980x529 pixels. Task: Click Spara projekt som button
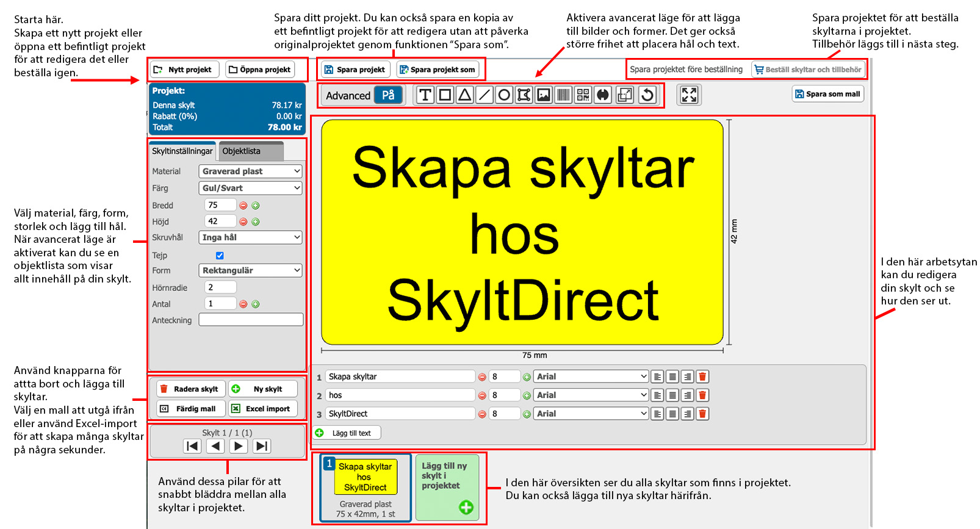pyautogui.click(x=438, y=70)
